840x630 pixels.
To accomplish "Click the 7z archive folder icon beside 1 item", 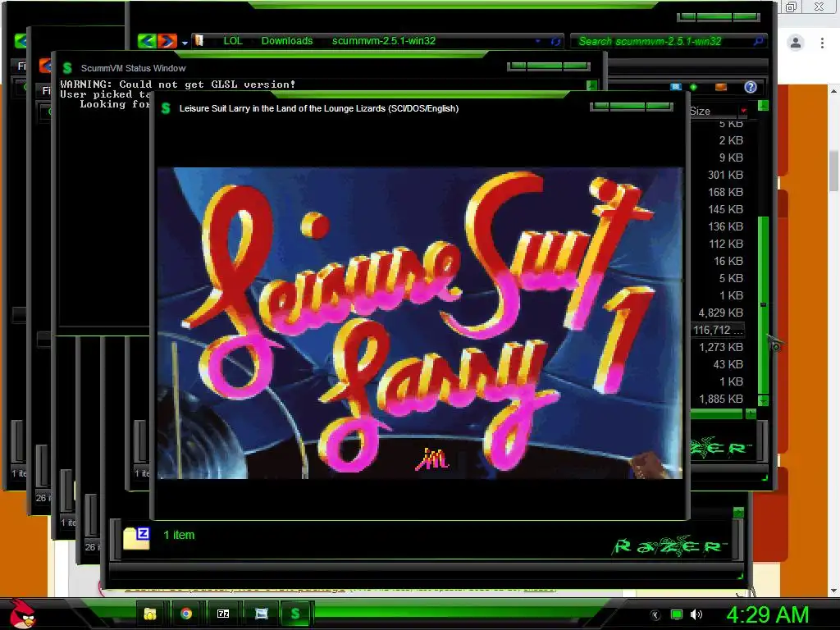I will pos(137,538).
